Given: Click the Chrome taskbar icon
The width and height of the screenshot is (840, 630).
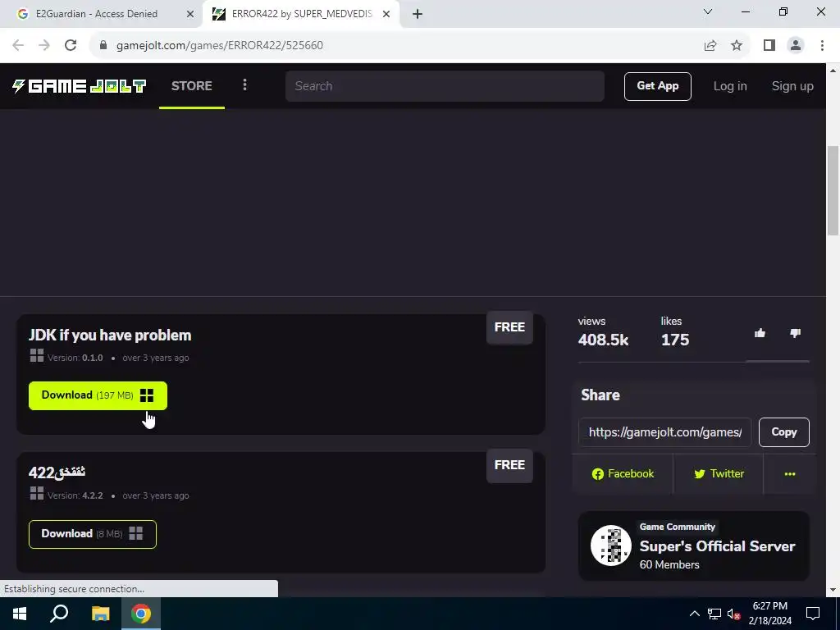Looking at the screenshot, I should [141, 614].
